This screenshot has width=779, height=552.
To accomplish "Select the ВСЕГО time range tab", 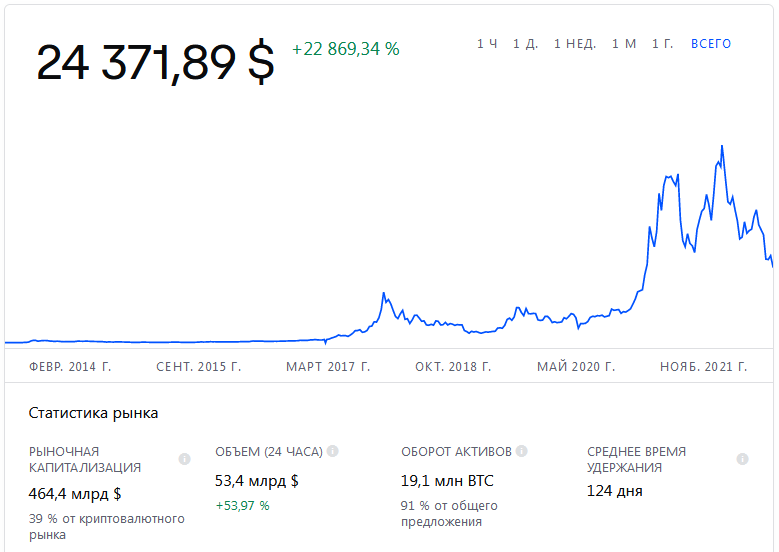I will point(711,44).
